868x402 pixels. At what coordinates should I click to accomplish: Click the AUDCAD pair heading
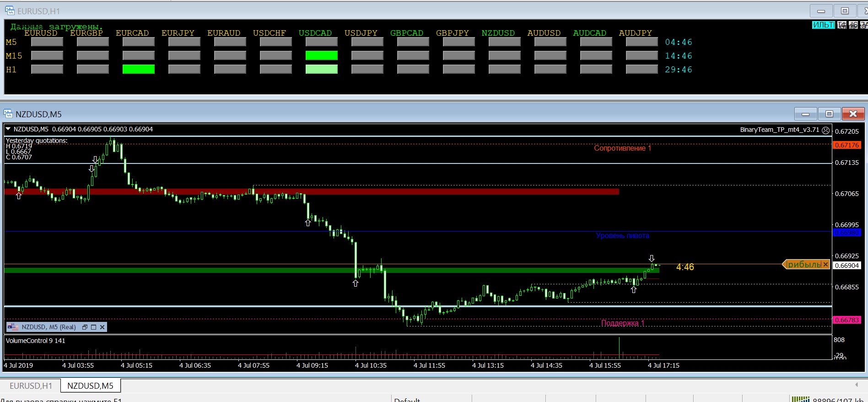(590, 33)
